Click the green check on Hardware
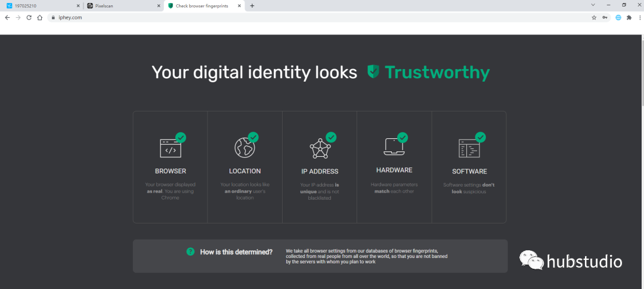644x289 pixels. point(402,137)
